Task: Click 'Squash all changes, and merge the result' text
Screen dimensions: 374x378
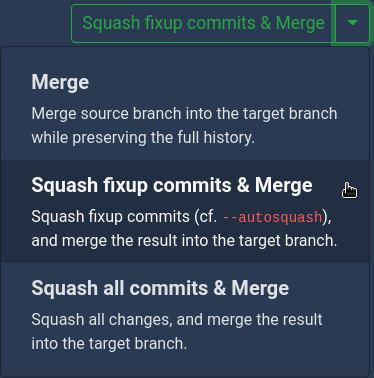Action: point(177,319)
